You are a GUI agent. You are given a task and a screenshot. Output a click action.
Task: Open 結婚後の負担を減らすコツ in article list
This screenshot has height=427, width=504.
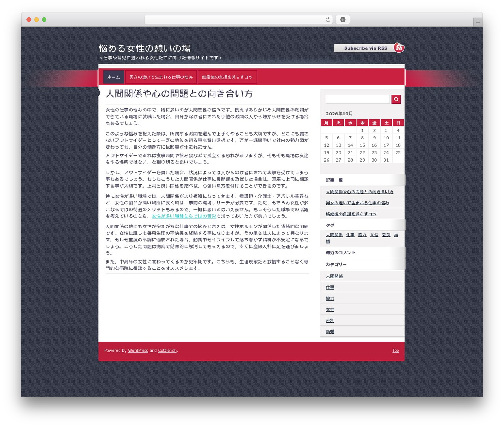tap(351, 214)
